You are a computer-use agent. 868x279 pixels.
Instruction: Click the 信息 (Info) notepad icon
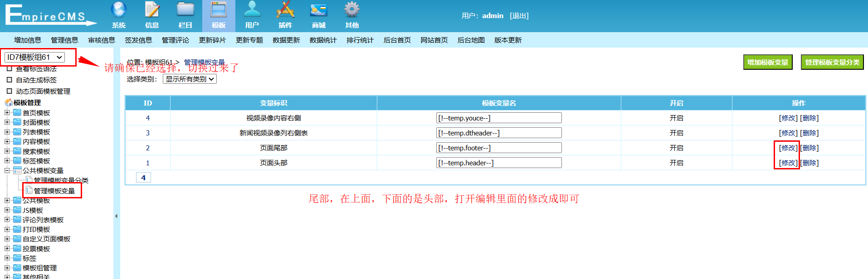pos(152,10)
